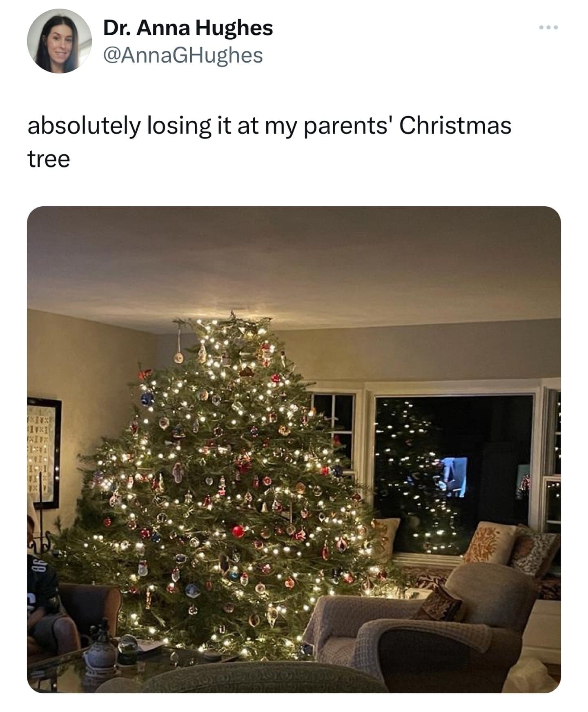Open the attached Christmas tree photo
The height and width of the screenshot is (712, 588).
point(294,450)
